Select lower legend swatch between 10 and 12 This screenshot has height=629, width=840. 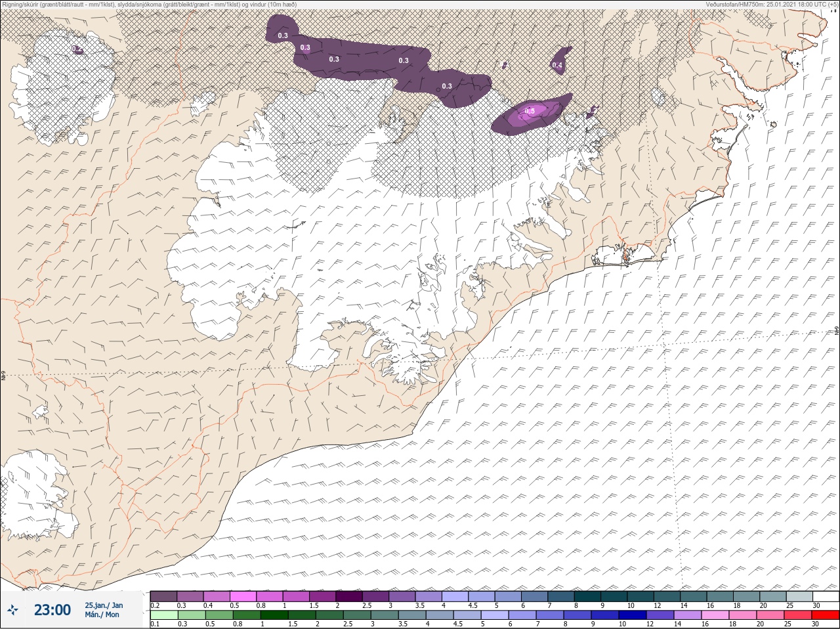coord(632,615)
